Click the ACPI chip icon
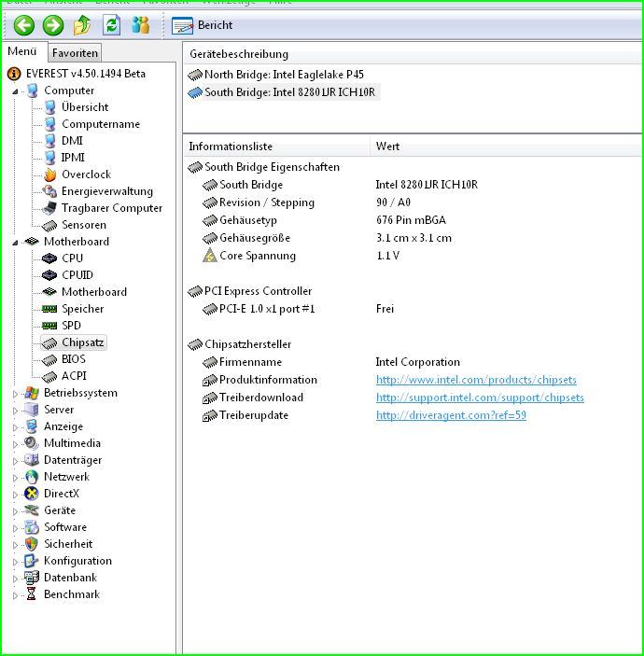Viewport: 644px width, 656px height. coord(49,376)
